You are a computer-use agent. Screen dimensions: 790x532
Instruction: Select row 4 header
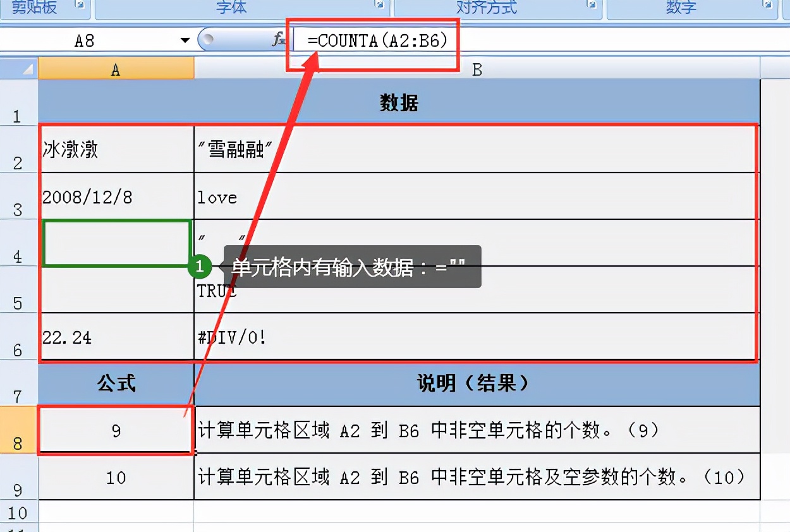tap(18, 243)
